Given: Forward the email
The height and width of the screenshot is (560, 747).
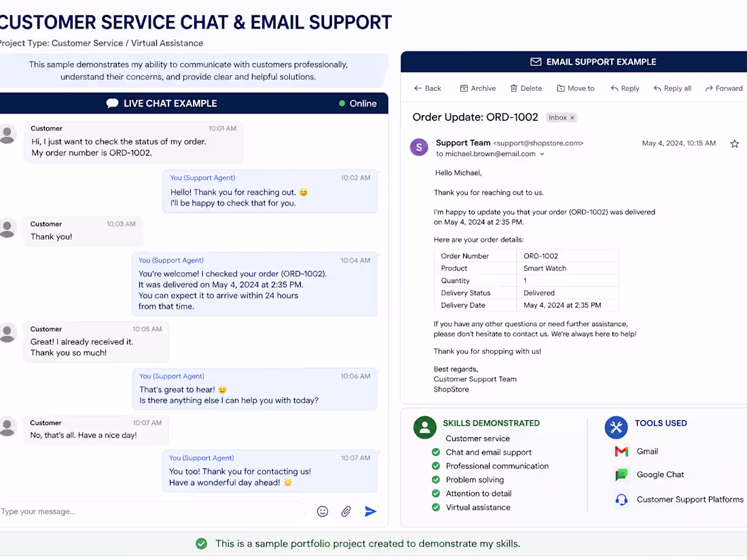Looking at the screenshot, I should (x=724, y=88).
